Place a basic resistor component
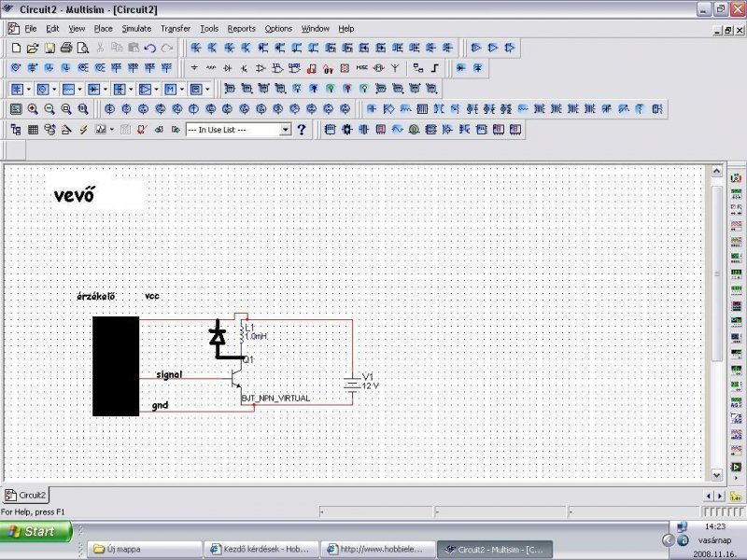This screenshot has height=560, width=747. click(x=211, y=68)
